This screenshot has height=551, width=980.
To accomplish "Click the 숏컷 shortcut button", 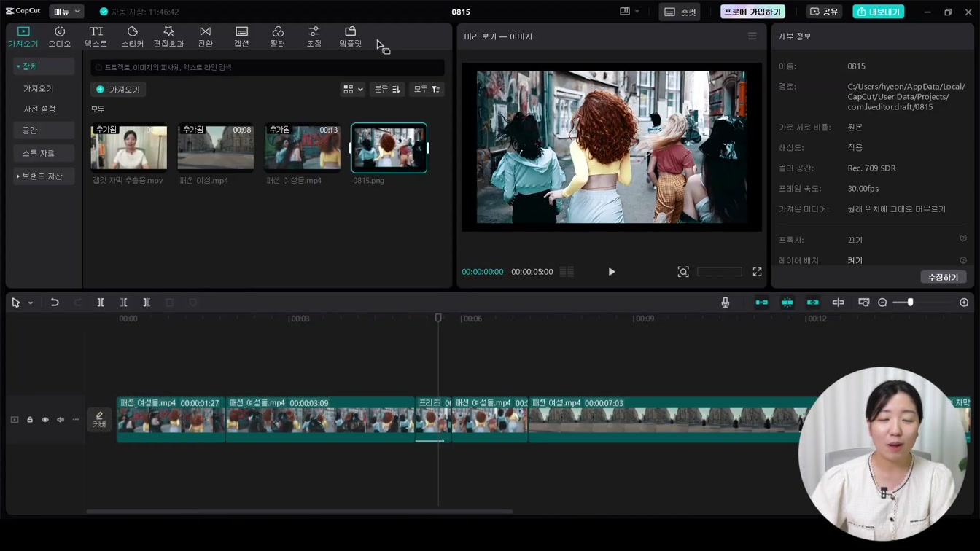I will 680,12.
